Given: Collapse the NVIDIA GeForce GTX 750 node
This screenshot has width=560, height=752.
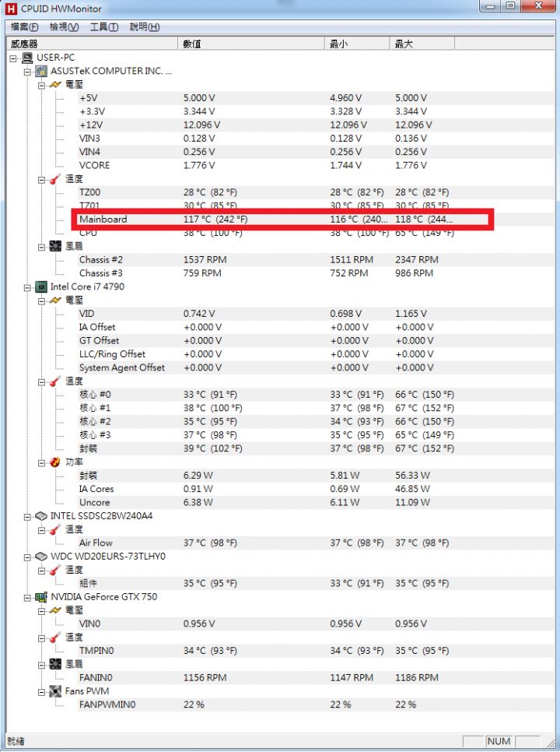Looking at the screenshot, I should point(27,598).
